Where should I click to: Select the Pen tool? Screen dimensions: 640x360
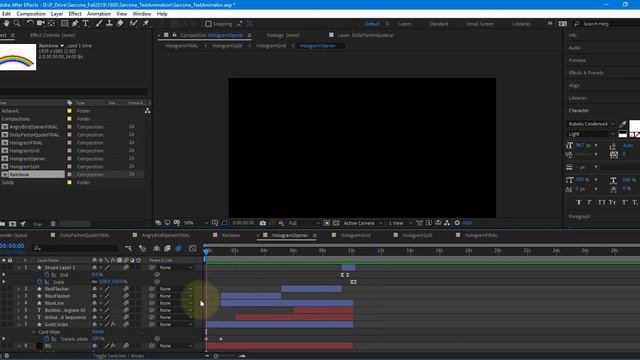[x=75, y=23]
